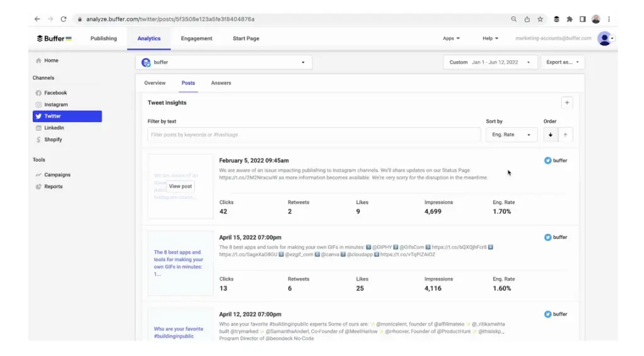Switch to Answers tab
This screenshot has width=644, height=356.
[221, 83]
